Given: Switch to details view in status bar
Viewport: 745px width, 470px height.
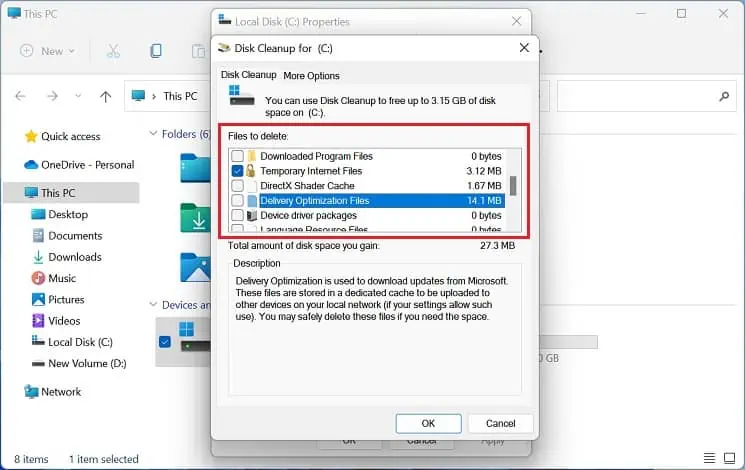Looking at the screenshot, I should (709, 458).
